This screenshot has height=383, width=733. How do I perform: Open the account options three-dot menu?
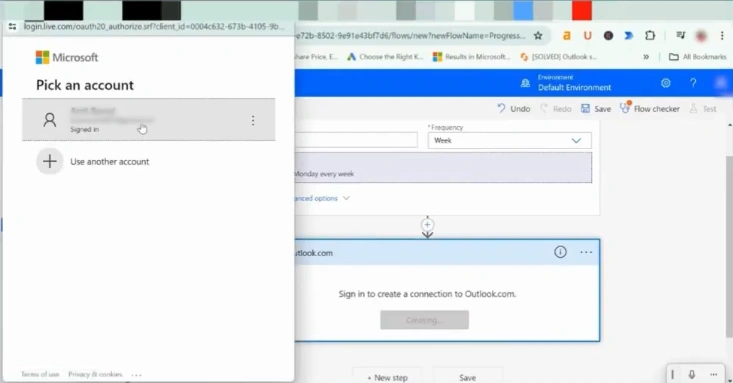pos(253,121)
